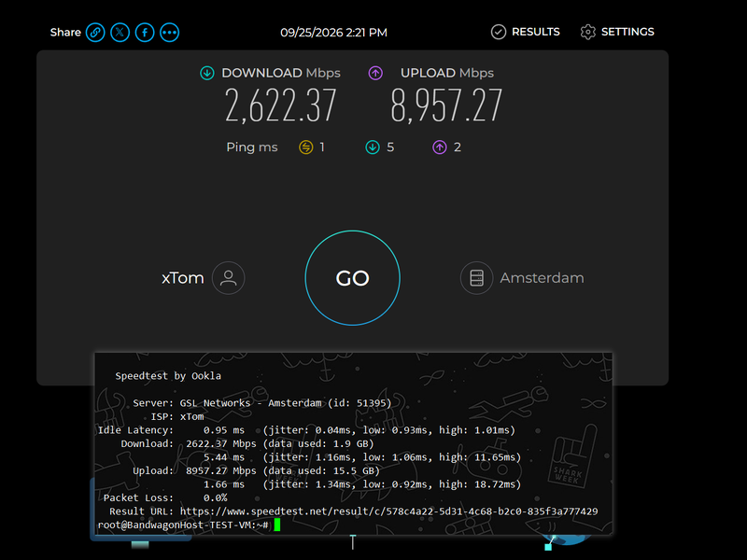Click the download latency icon next to 5
Image resolution: width=747 pixels, height=560 pixels.
tap(373, 147)
